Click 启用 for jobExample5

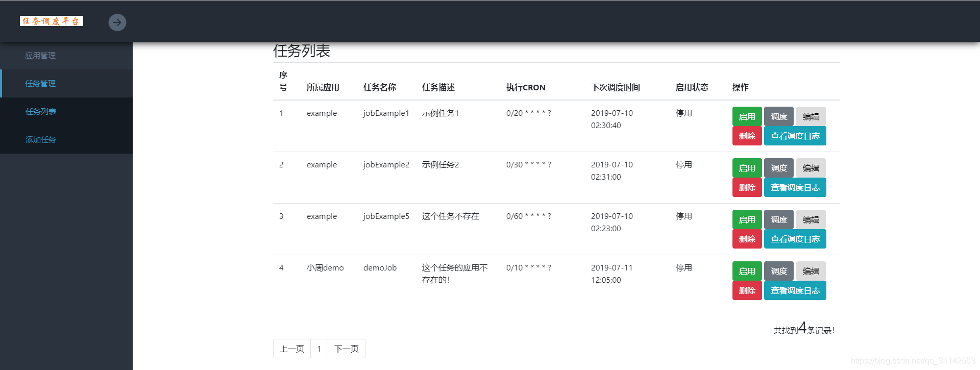coord(747,219)
